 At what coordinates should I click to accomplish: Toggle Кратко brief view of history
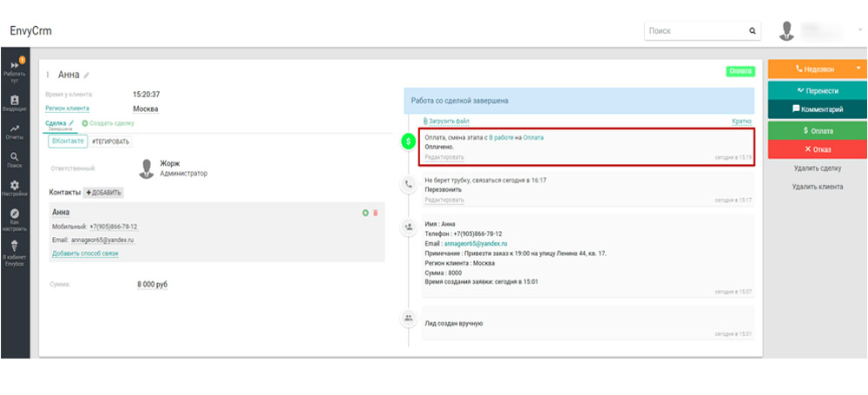pyautogui.click(x=741, y=122)
